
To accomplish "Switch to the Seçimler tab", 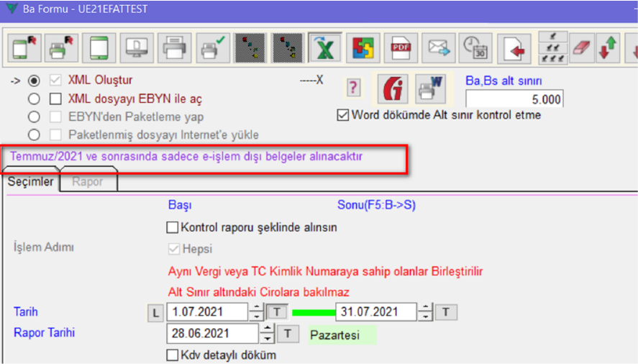I will (30, 182).
